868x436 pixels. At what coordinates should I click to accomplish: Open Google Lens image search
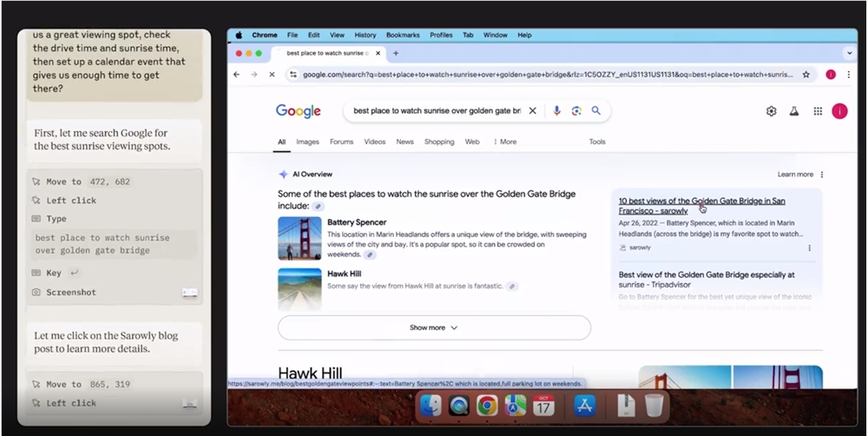point(576,111)
